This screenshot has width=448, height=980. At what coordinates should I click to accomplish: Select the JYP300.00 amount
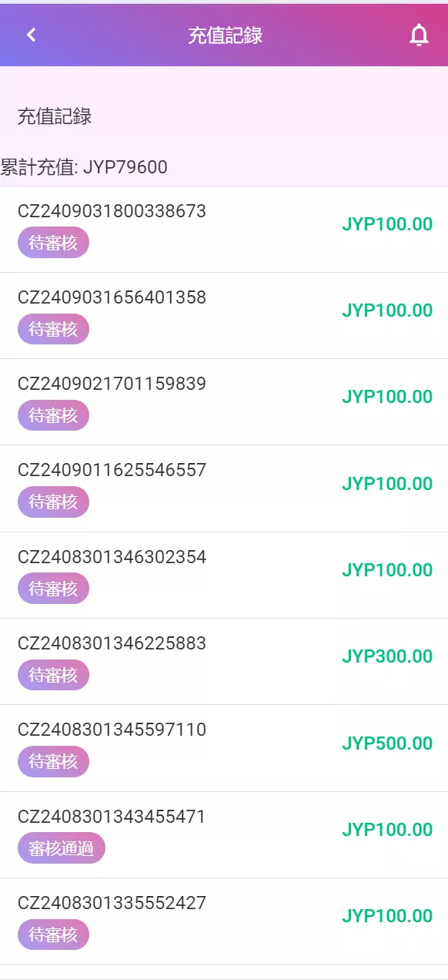click(x=387, y=656)
